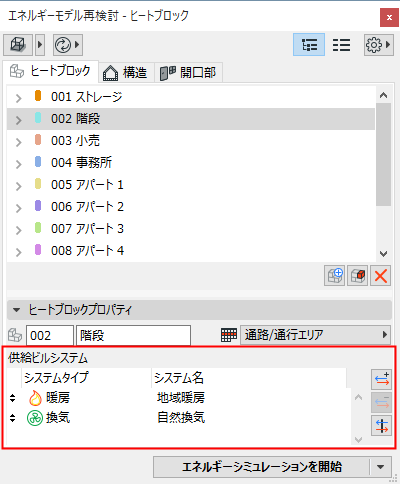Viewport: 400px width, 484px height.
Task: Open the 3D view options arrow
Action: (x=40, y=44)
